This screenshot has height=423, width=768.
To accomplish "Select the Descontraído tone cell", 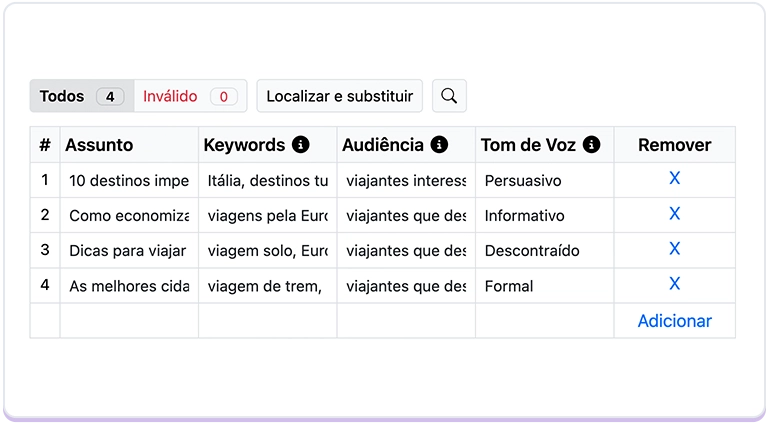I will pyautogui.click(x=544, y=251).
